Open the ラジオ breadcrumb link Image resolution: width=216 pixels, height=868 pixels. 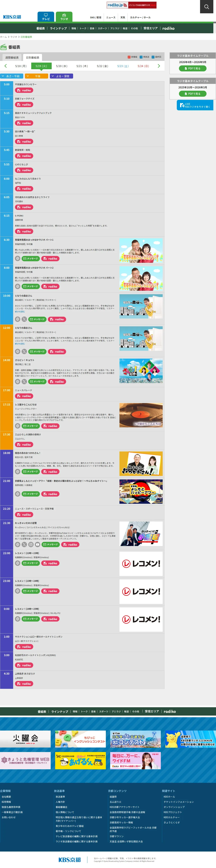point(13,37)
